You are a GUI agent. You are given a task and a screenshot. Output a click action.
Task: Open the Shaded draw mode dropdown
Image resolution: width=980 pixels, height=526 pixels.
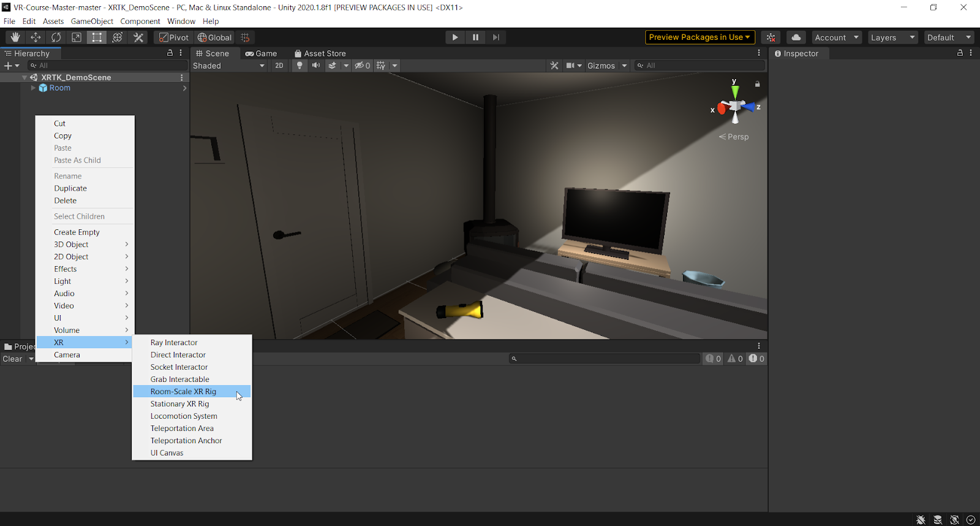[228, 66]
